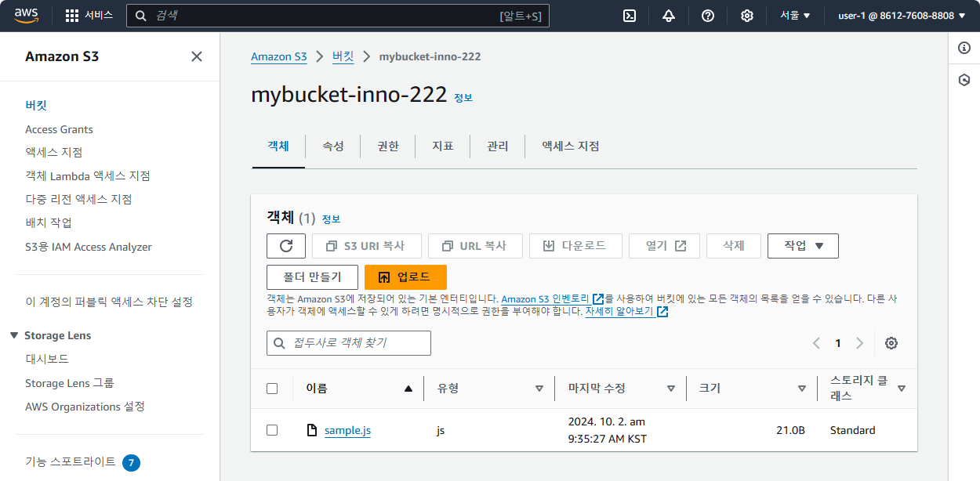Click the sample.js file icon
This screenshot has width=980, height=481.
(312, 430)
